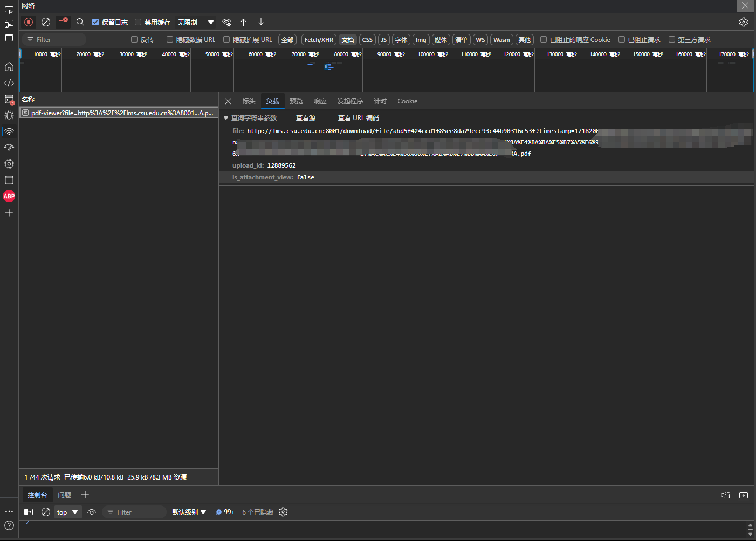Open network search magnifier
Image resolution: width=756 pixels, height=541 pixels.
[80, 22]
